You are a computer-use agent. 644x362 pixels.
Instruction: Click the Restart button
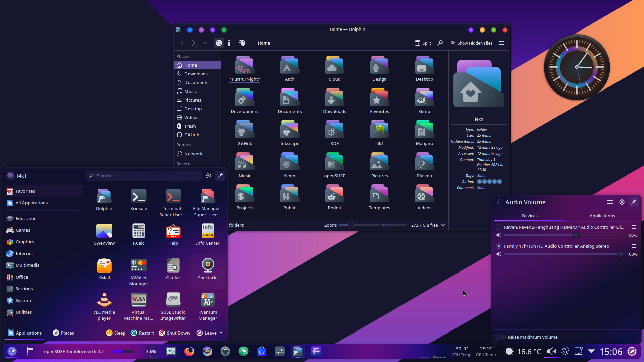click(x=143, y=333)
